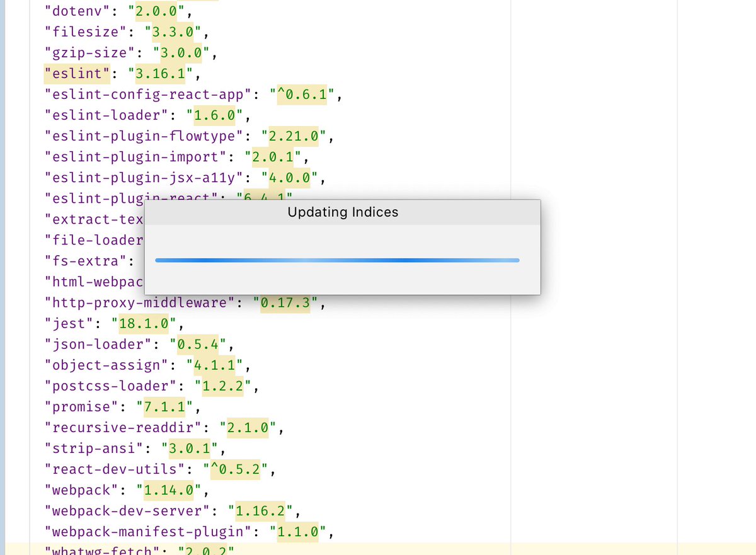Click gzip-size version value "3.0.0"
The width and height of the screenshot is (756, 555).
[x=180, y=53]
